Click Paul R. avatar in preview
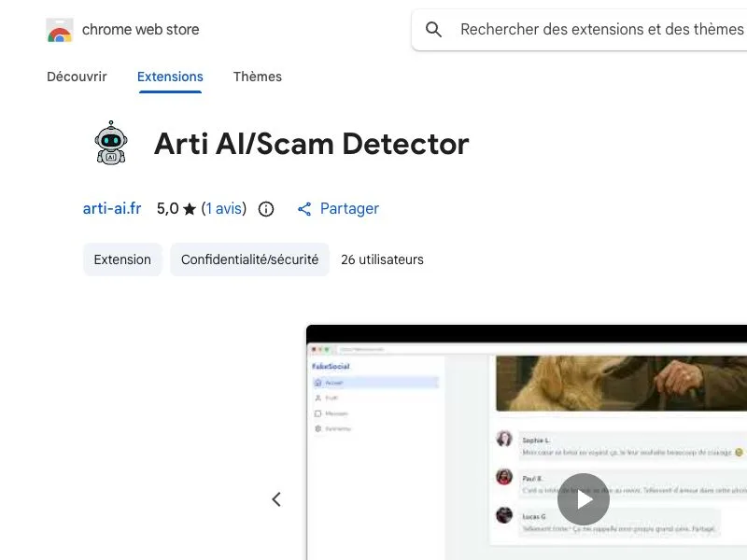 click(504, 476)
